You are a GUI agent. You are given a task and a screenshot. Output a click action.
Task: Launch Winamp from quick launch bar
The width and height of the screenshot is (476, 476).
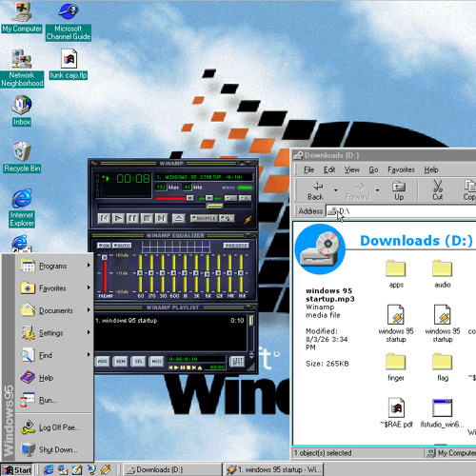tap(106, 469)
